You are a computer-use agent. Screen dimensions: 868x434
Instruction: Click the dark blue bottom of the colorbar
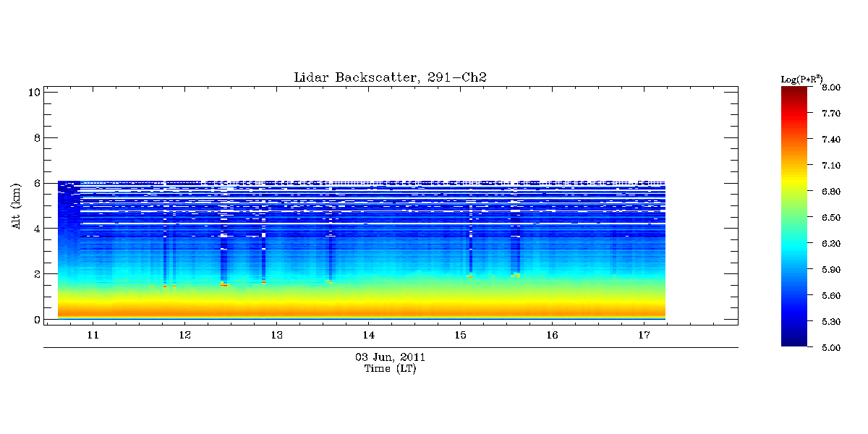(x=793, y=341)
